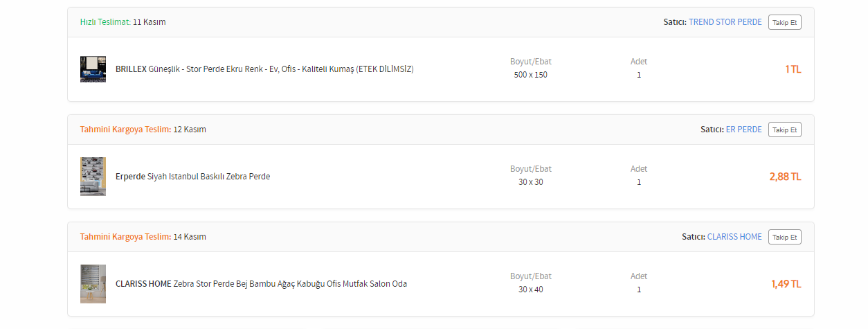This screenshot has width=868, height=329.
Task: Click Takip Et beside CLARISS HOME seller
Action: (x=784, y=237)
